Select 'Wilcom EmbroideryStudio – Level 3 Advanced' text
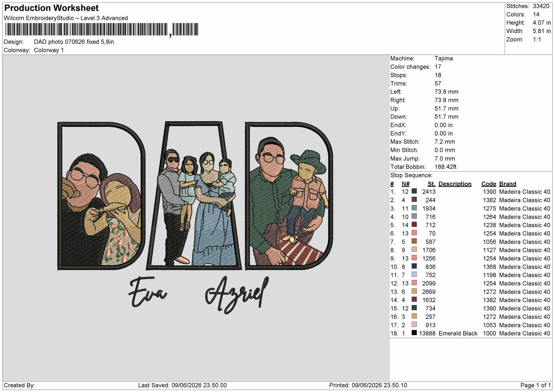555x392 pixels. pyautogui.click(x=66, y=18)
